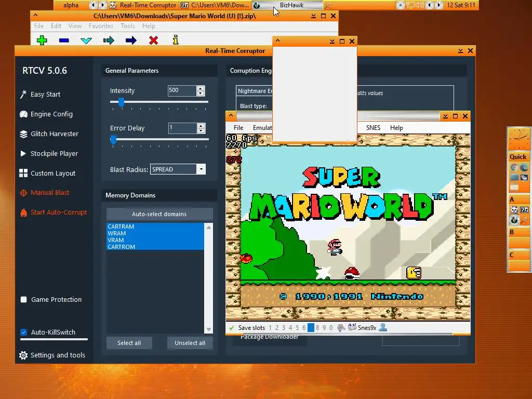Image resolution: width=532 pixels, height=399 pixels.
Task: Open the corruption engine dropdown showing Nightmare
Action: tap(255, 91)
